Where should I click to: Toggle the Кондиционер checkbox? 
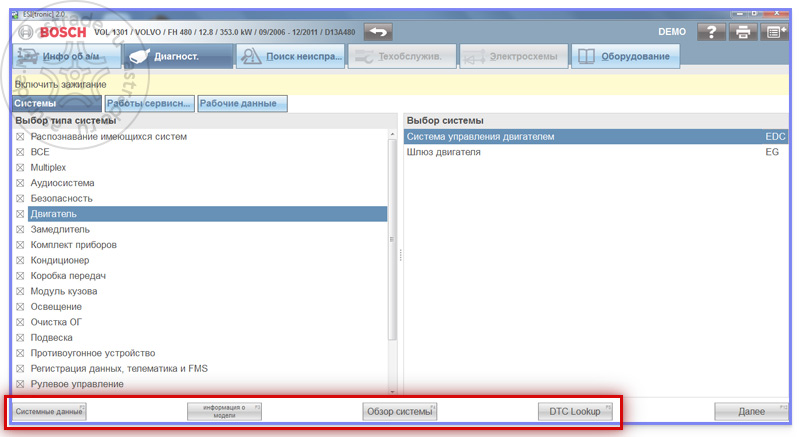tap(20, 260)
